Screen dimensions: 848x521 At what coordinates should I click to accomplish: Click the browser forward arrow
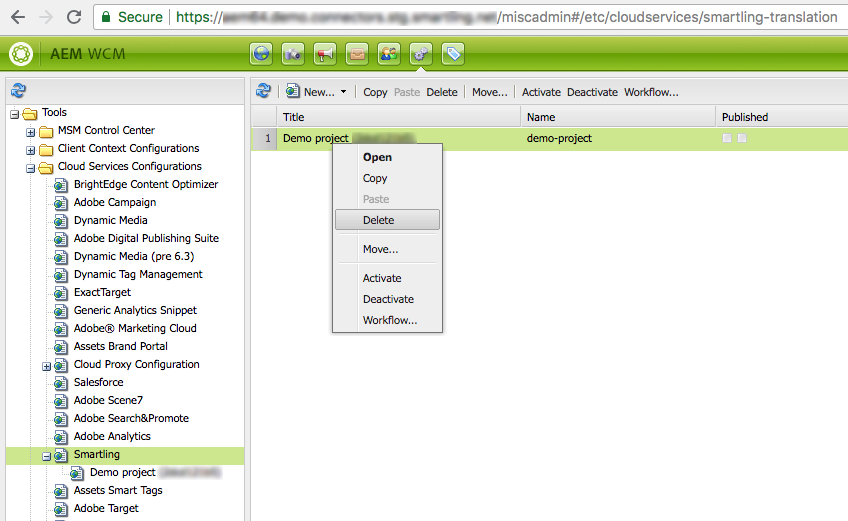(46, 17)
